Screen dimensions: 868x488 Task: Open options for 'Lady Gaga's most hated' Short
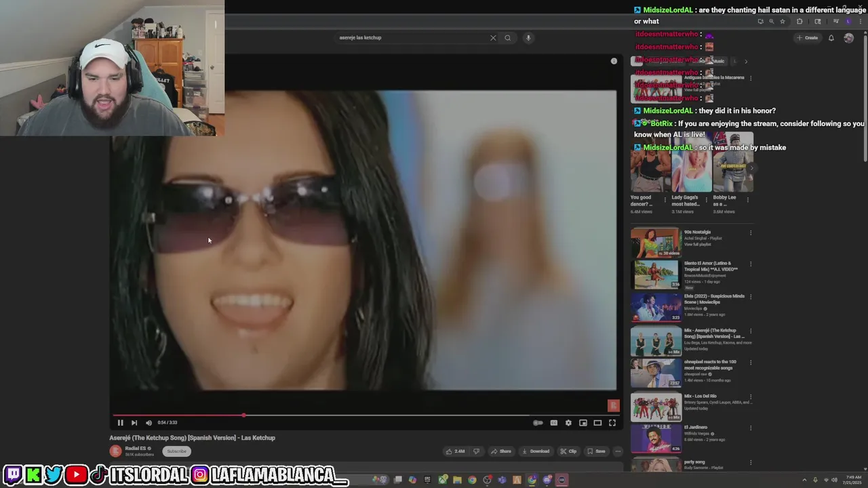(707, 200)
